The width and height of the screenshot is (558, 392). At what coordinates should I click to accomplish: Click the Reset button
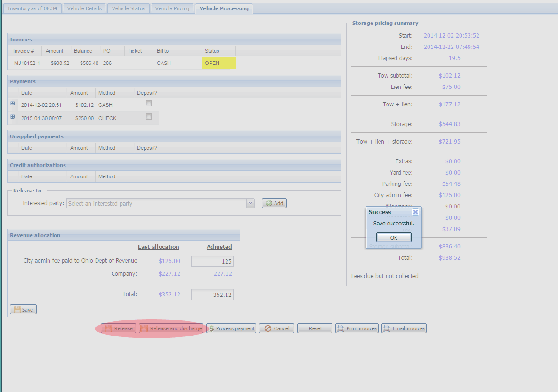(x=315, y=328)
